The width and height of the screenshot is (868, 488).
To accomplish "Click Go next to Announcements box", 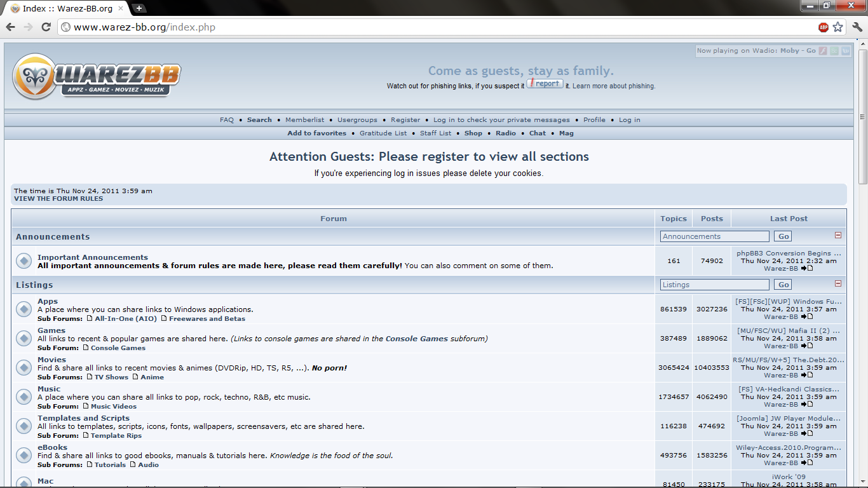I will [784, 236].
